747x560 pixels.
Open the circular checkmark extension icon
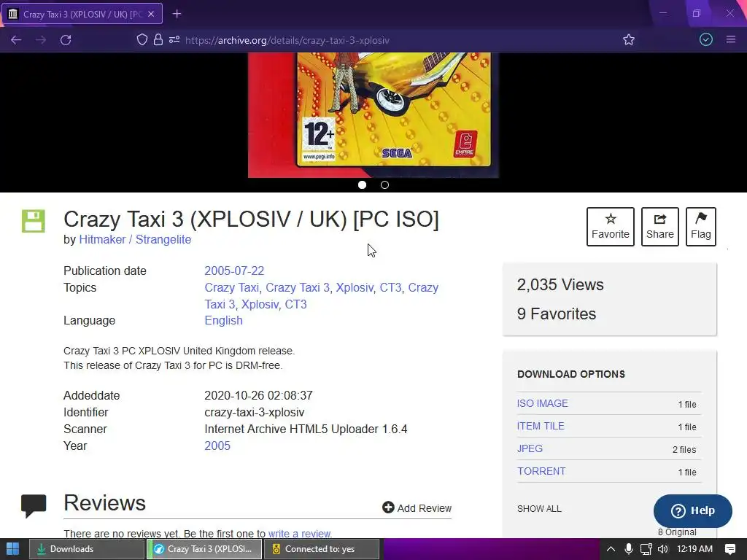[706, 39]
